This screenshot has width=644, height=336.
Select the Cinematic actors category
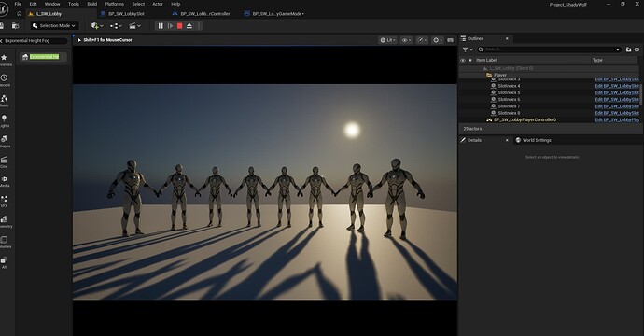coord(5,161)
